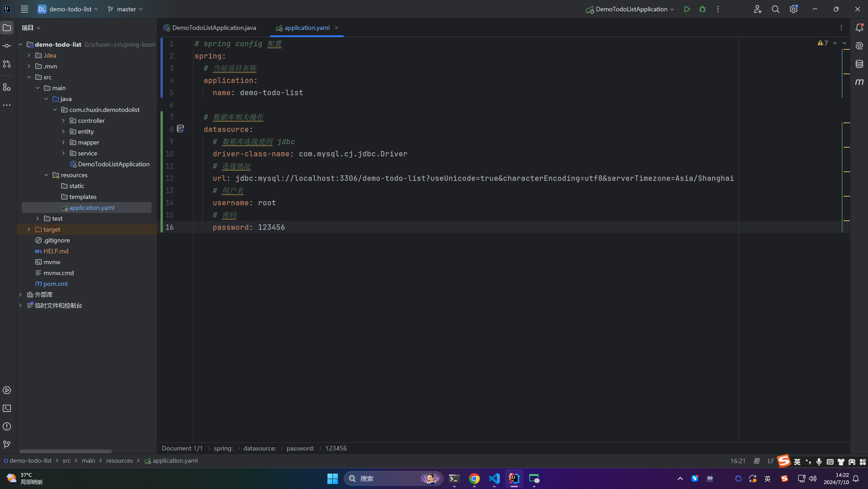Open Windows Terminal from taskbar

454,479
